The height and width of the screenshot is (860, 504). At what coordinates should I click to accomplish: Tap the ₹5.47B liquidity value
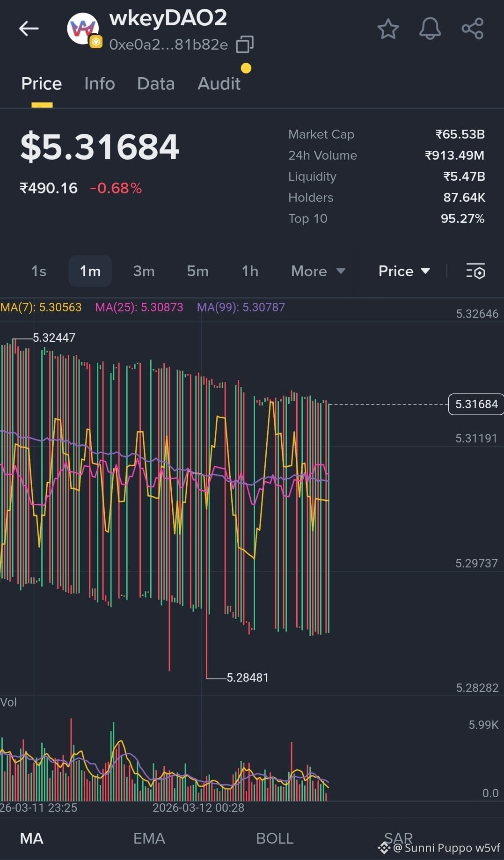click(x=464, y=176)
